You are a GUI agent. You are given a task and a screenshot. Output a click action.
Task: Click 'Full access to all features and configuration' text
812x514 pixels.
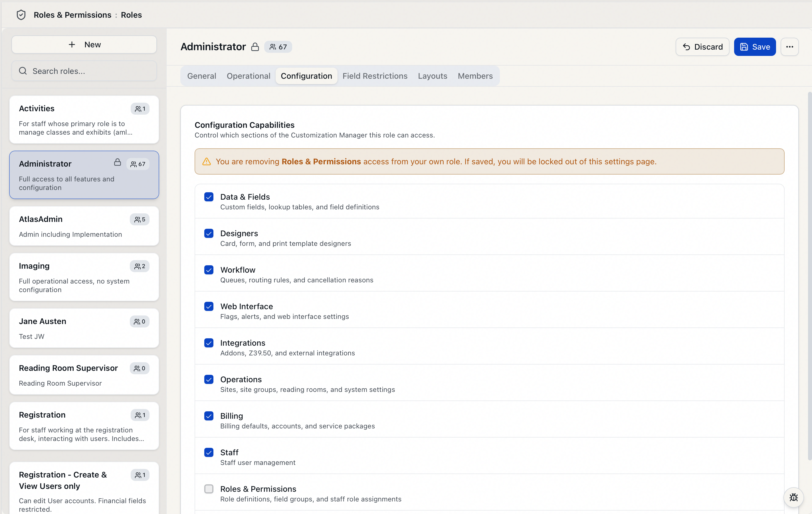67,183
